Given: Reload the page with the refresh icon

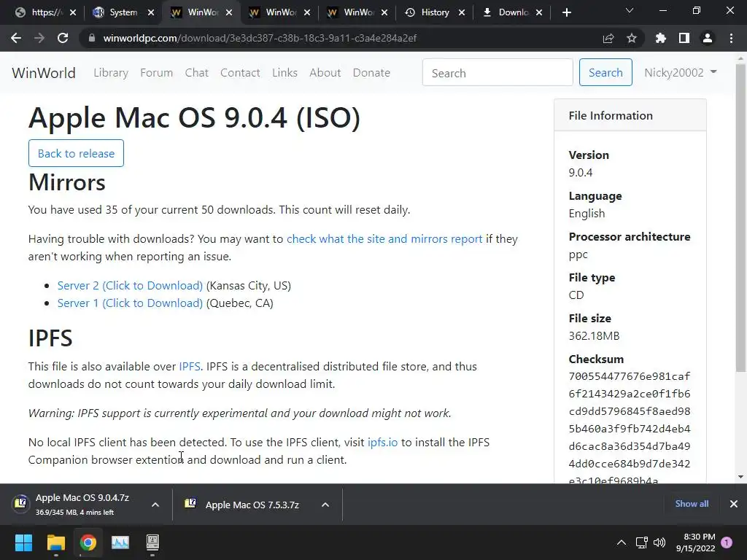Looking at the screenshot, I should coord(63,38).
